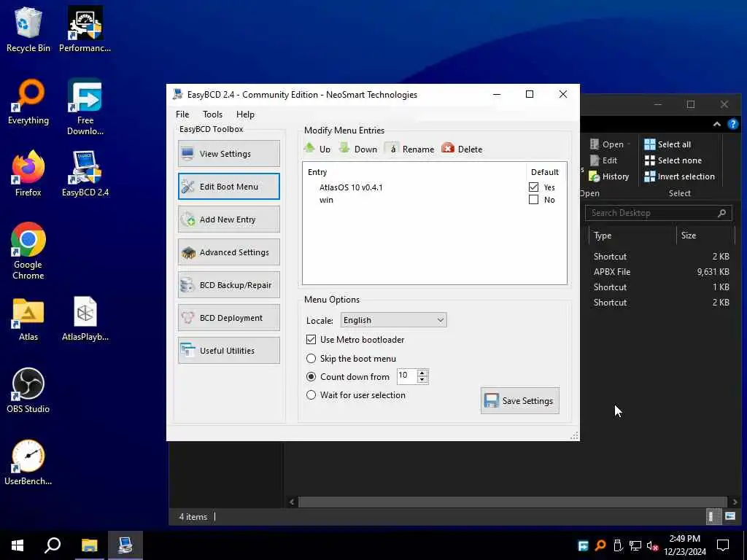Select the Google Chrome desktop icon
Image resolution: width=747 pixels, height=560 pixels.
click(28, 251)
